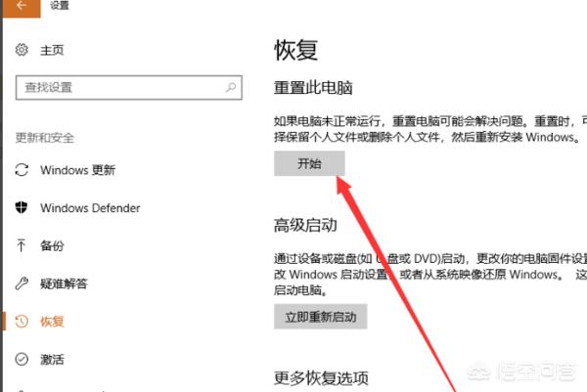This screenshot has height=392, width=587.
Task: Click the Troubleshoot wrench icon
Action: pos(22,283)
